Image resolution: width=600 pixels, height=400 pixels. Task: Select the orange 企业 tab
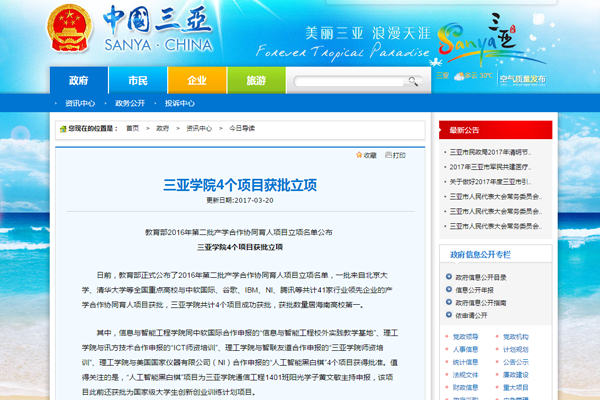197,79
